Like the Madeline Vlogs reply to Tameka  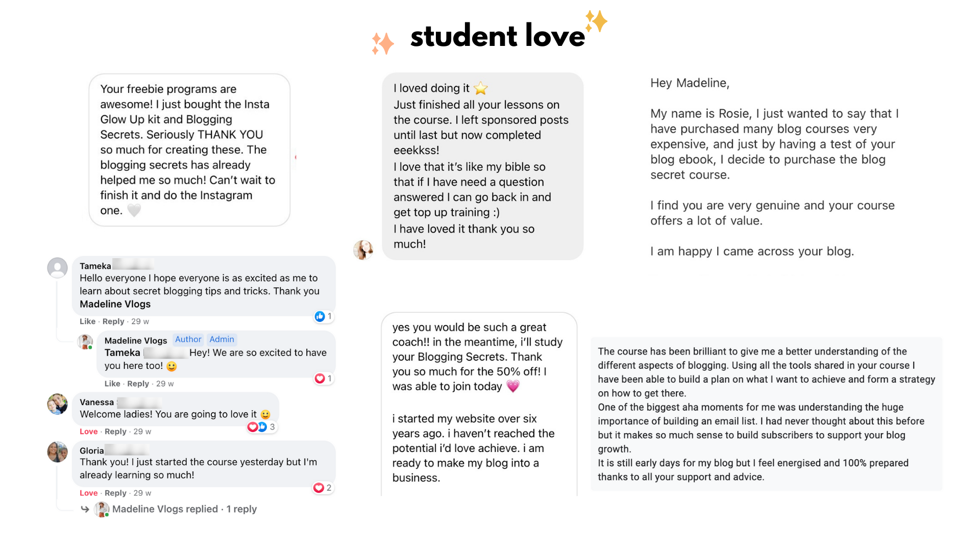(x=112, y=384)
